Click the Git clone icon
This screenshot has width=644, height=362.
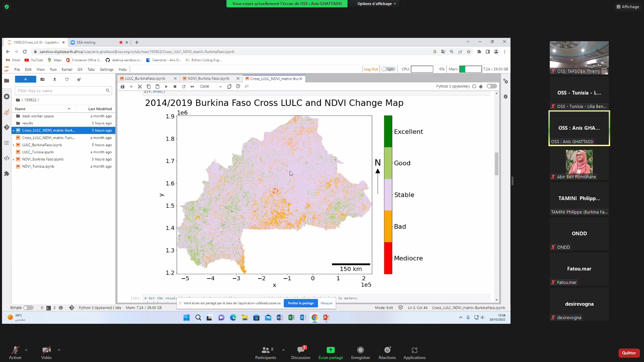[79, 79]
